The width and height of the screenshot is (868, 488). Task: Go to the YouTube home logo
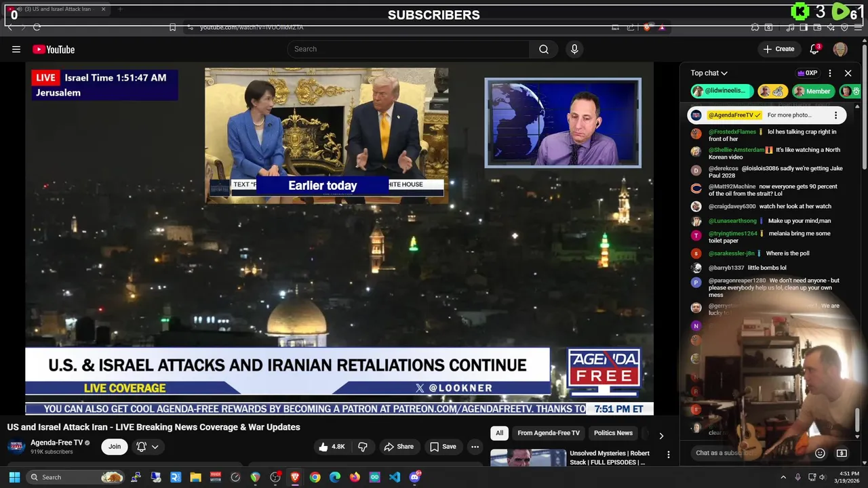pos(54,49)
